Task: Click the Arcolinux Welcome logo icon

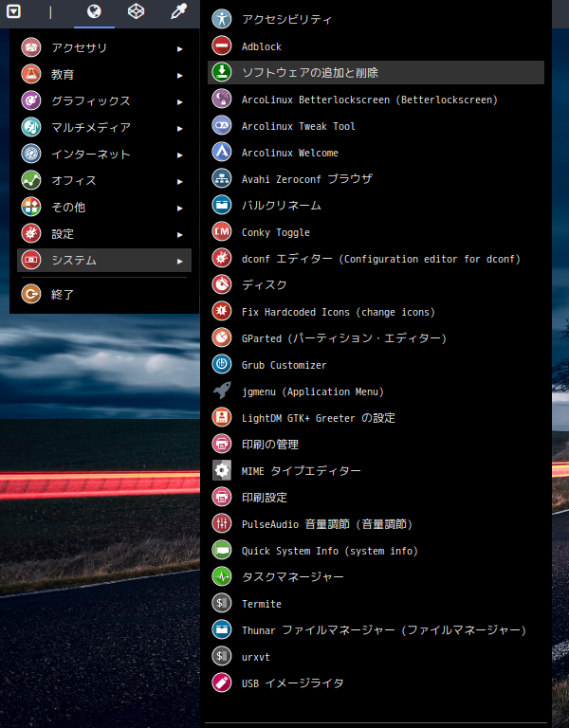Action: point(222,152)
